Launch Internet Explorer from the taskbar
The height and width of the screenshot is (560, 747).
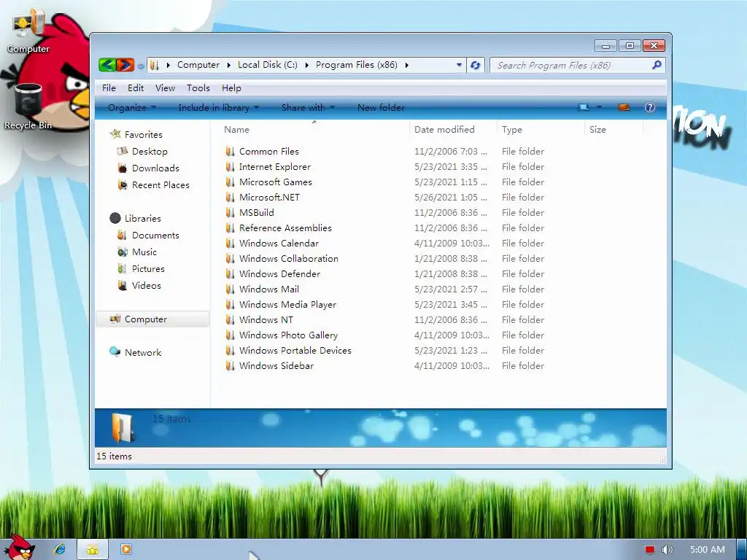[x=60, y=550]
